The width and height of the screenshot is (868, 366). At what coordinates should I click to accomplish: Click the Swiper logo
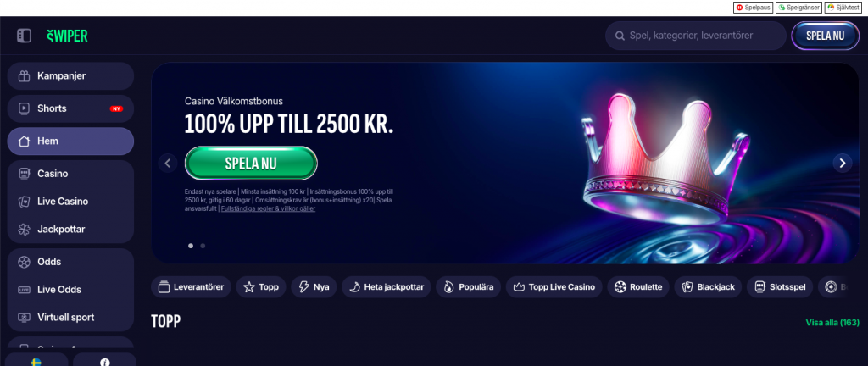67,36
